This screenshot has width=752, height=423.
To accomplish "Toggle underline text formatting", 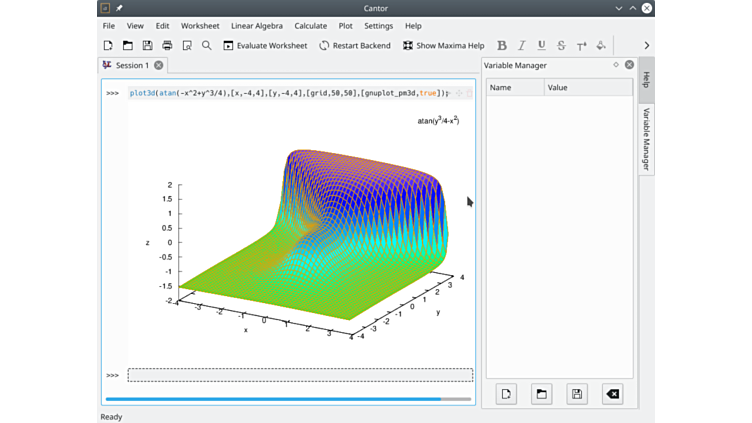I will 542,45.
